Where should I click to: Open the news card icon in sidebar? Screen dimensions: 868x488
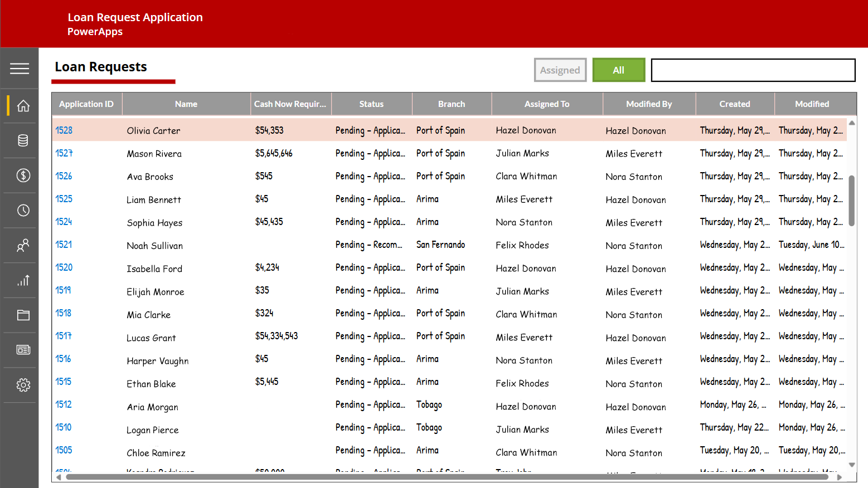pyautogui.click(x=23, y=350)
